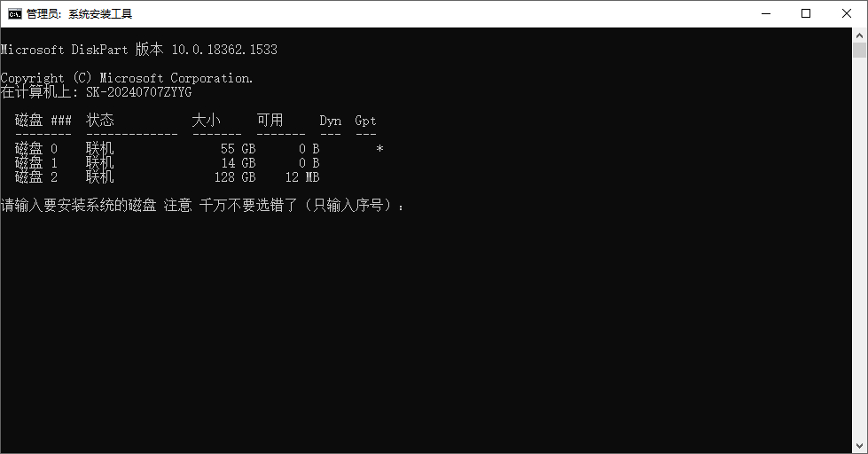Viewport: 868px width, 454px height.
Task: Click the cmd icon in title bar
Action: (x=15, y=14)
